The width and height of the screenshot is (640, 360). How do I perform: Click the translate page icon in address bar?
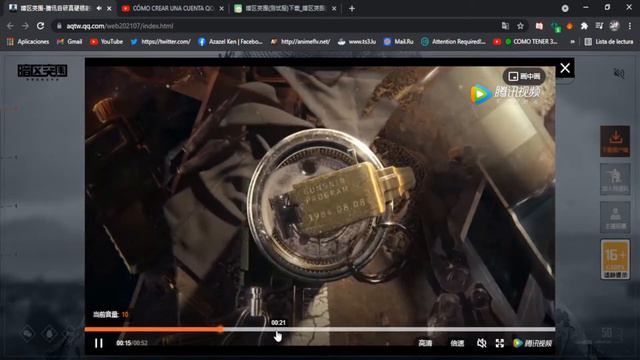pyautogui.click(x=505, y=26)
